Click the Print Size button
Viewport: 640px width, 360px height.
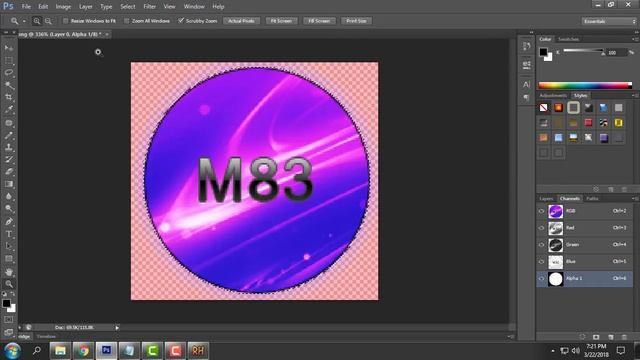pyautogui.click(x=356, y=21)
